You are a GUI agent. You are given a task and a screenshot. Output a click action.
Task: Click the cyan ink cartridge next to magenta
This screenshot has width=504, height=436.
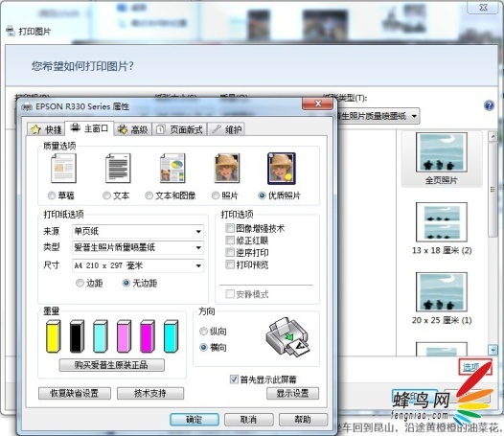point(171,336)
